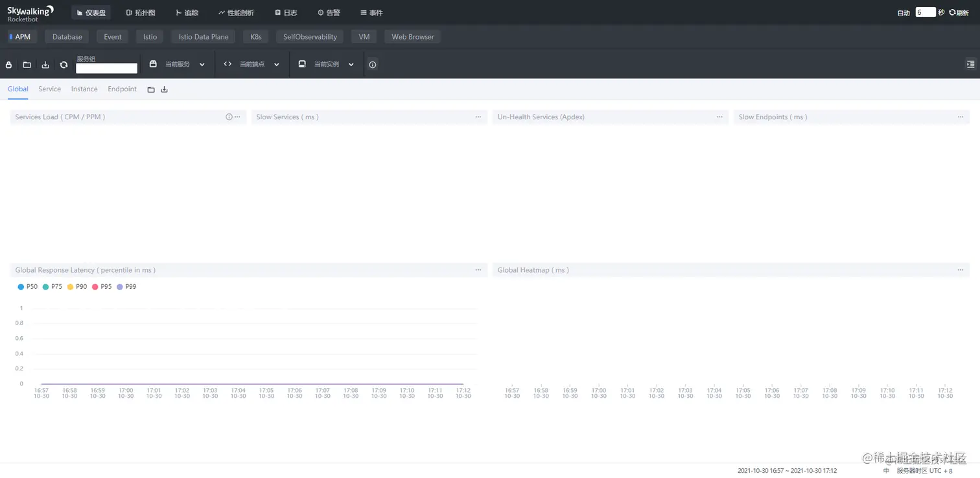Click the Services Load ( CPM / PPM ) title
The height and width of the screenshot is (478, 980).
(x=60, y=117)
